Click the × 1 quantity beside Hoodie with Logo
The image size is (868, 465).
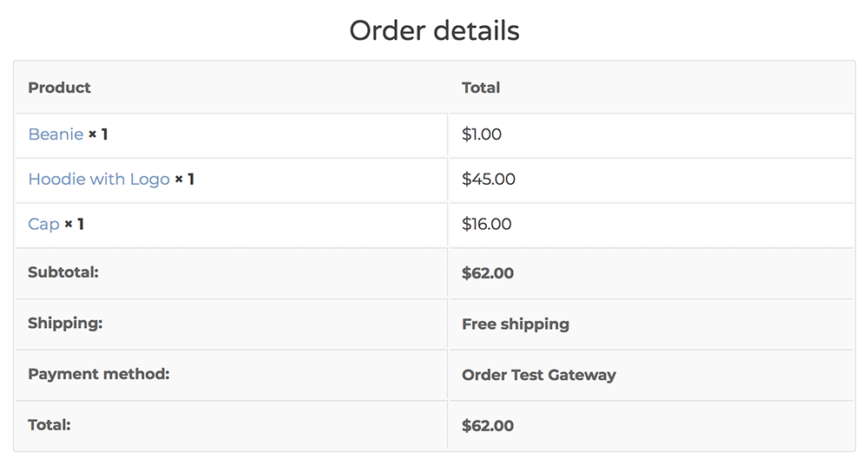[184, 180]
